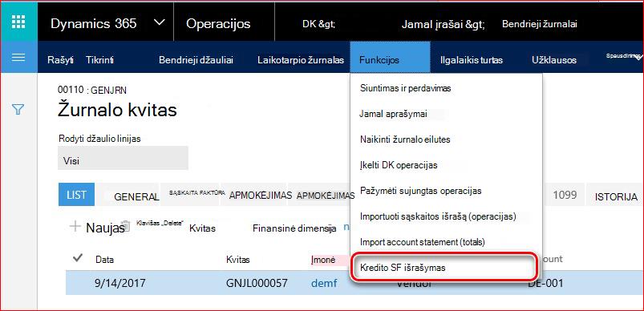Image resolution: width=644 pixels, height=311 pixels.
Task: Click the Finansinė dimensija button
Action: pyautogui.click(x=294, y=228)
